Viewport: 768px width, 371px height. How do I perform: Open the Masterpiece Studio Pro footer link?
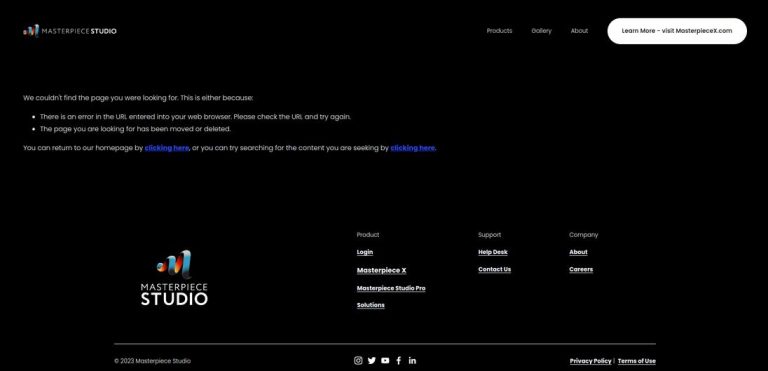point(391,288)
